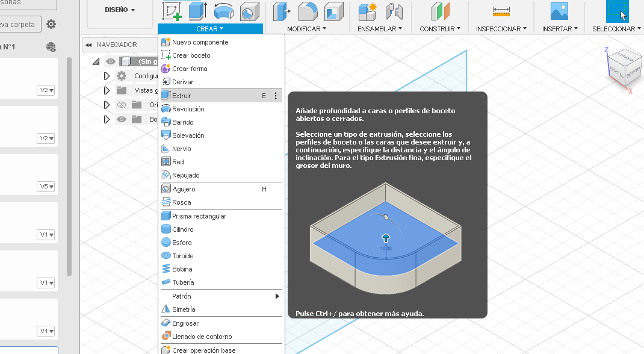Viewport: 644px width, 354px height.
Task: Open Extruir more options dots
Action: point(276,96)
